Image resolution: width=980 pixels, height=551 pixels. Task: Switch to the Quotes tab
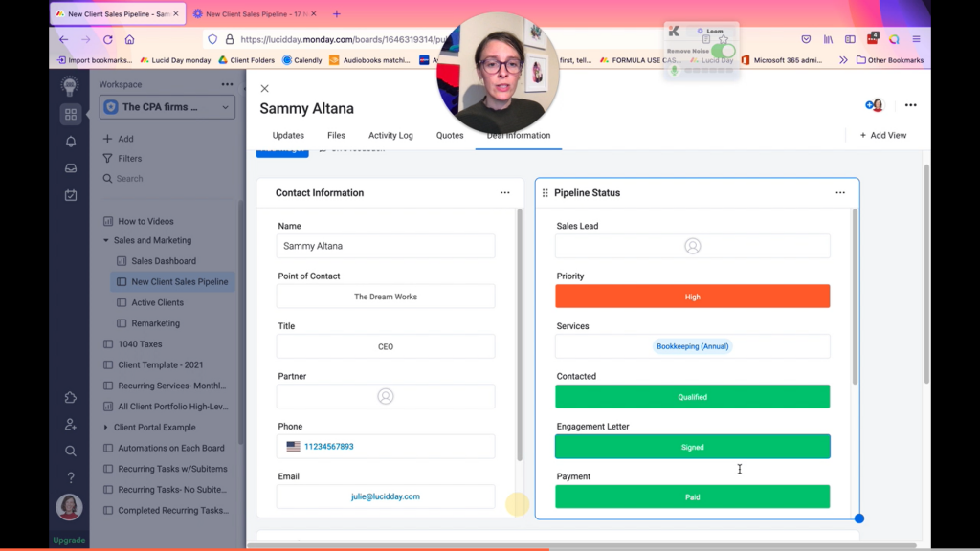click(x=450, y=136)
